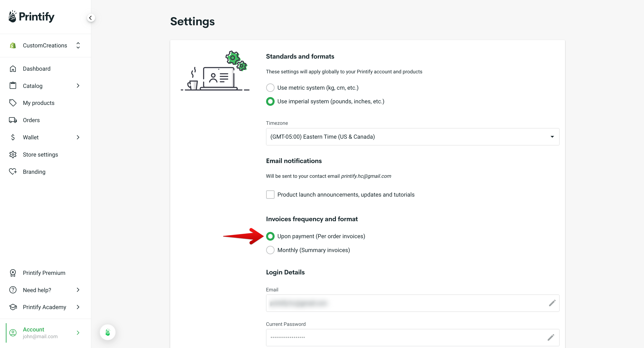Click the Store settings gear icon

(13, 154)
